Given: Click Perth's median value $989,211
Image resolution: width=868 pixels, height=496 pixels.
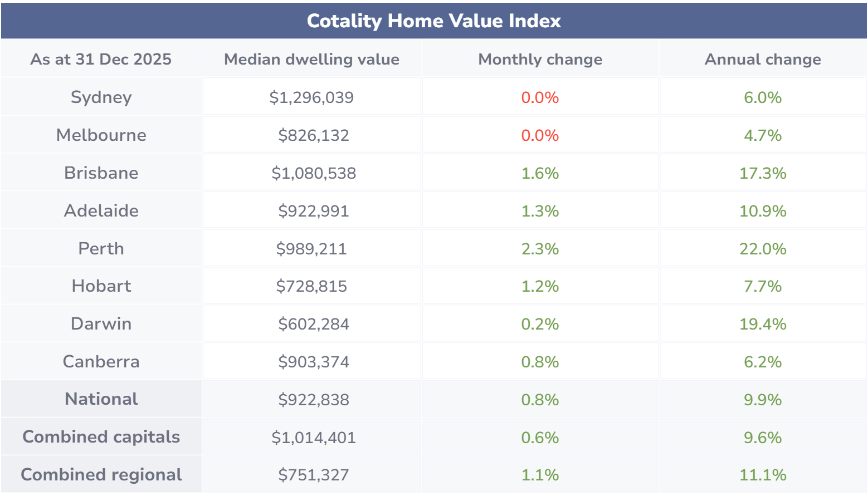Looking at the screenshot, I should point(311,249).
